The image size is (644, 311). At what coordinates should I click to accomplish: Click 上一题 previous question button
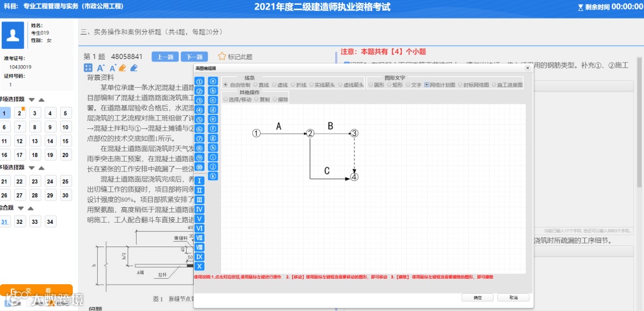[165, 57]
